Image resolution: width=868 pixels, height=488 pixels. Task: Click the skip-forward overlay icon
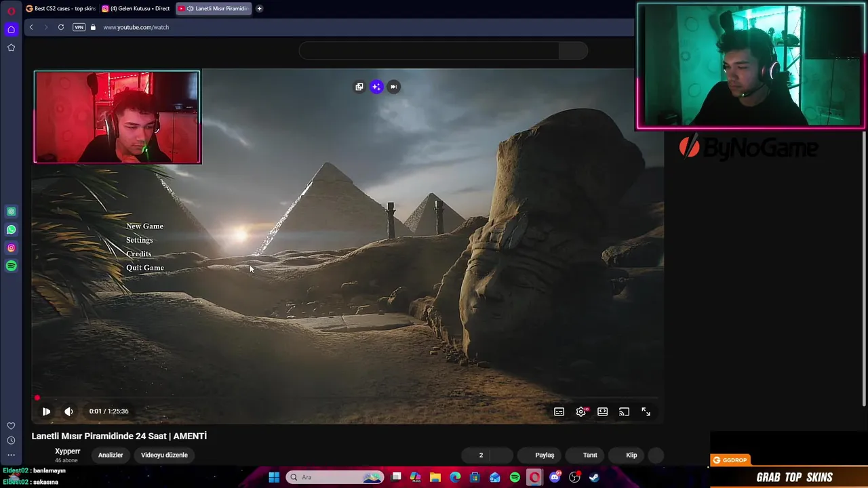coord(393,87)
